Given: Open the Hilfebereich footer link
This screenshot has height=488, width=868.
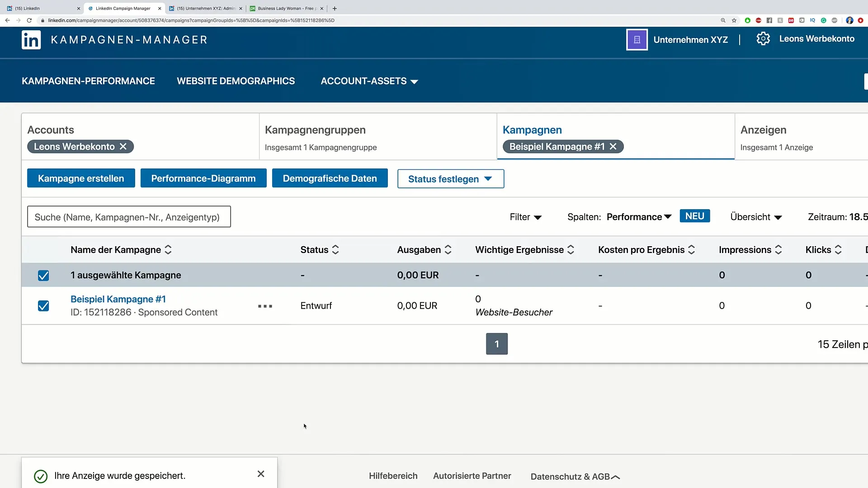Looking at the screenshot, I should pyautogui.click(x=393, y=476).
